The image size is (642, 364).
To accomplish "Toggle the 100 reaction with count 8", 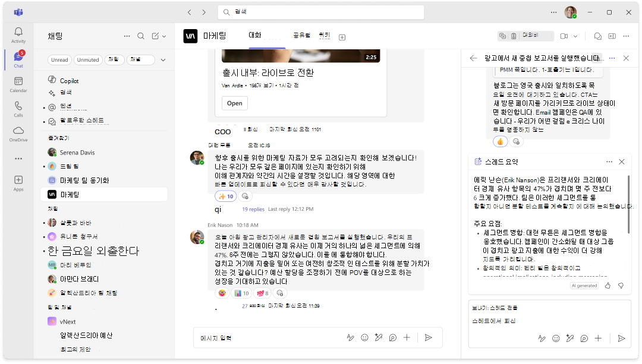I will point(262,293).
